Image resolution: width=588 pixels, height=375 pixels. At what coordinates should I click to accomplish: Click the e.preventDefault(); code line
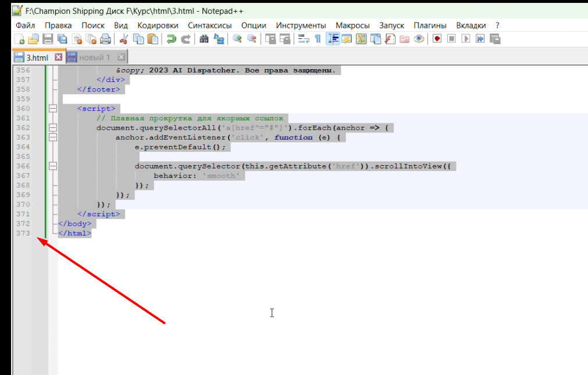180,147
